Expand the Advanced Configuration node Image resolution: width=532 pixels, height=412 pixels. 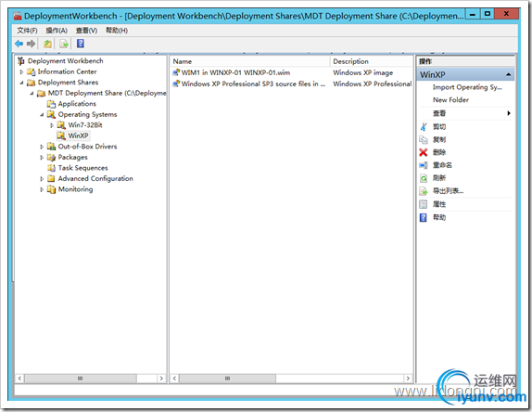pyautogui.click(x=42, y=179)
